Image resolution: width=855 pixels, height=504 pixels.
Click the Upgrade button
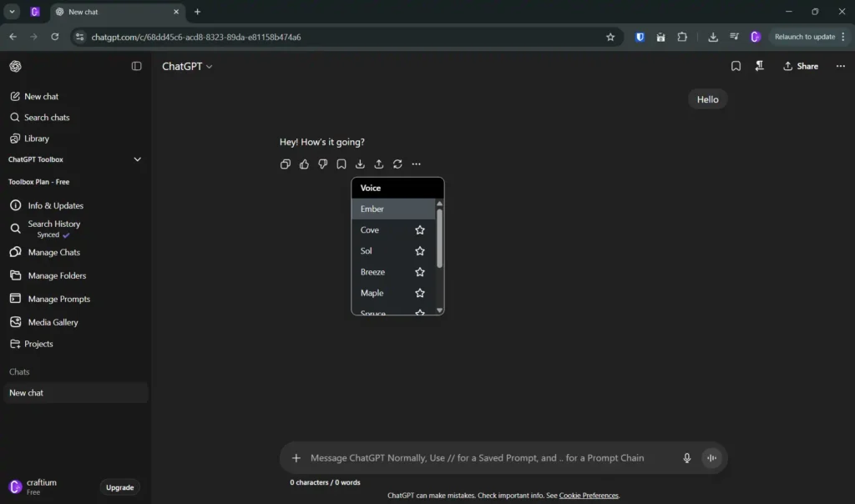(119, 487)
